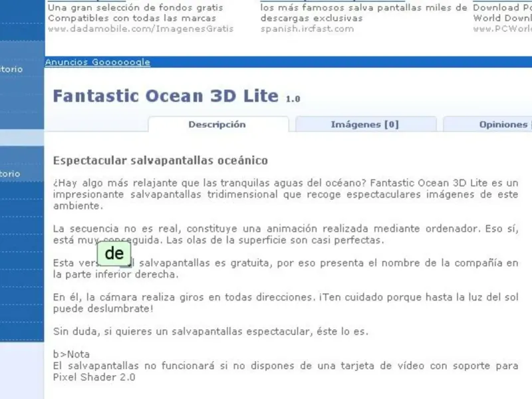Image resolution: width=532 pixels, height=399 pixels.
Task: Click the 'Pixel Shader 2.0' text
Action: [x=94, y=377]
